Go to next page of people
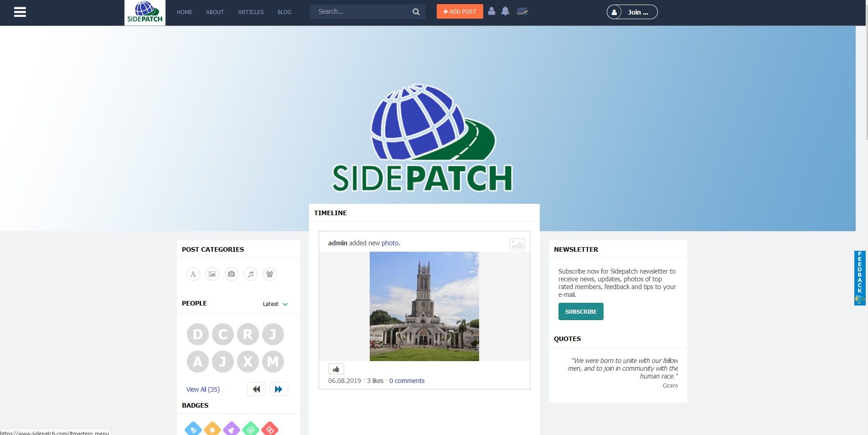 [279, 389]
